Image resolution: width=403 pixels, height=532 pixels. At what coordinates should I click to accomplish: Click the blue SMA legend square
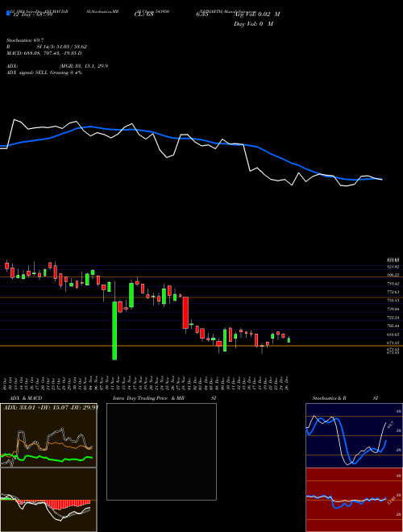pos(8,13)
